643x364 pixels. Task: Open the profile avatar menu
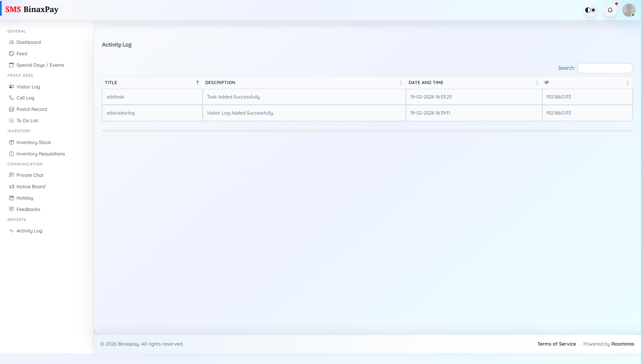pos(629,10)
